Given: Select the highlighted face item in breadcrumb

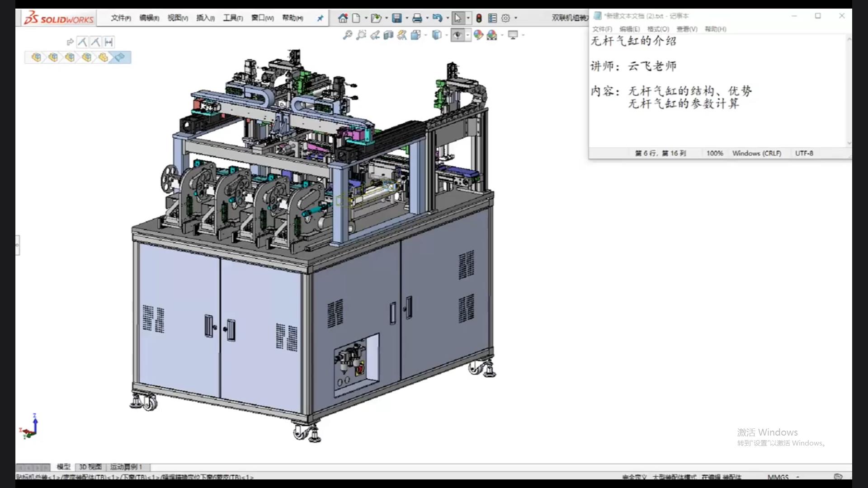Looking at the screenshot, I should click(x=120, y=57).
